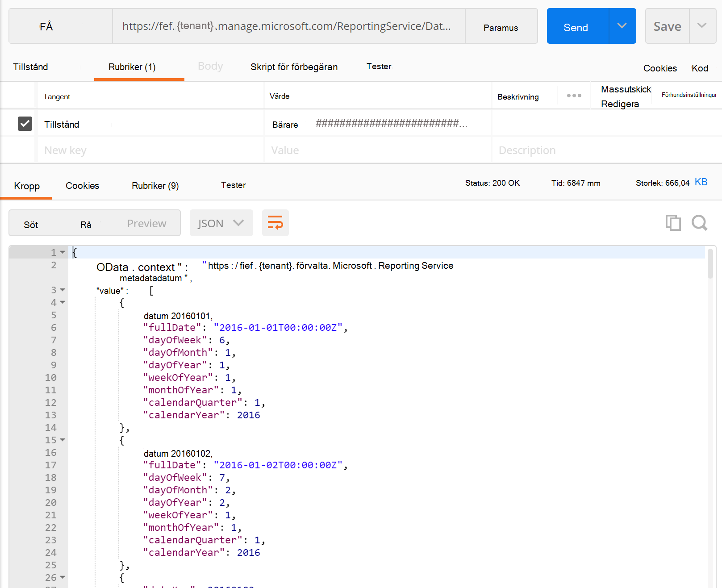
Task: Open the Save button dropdown arrow
Action: click(x=702, y=26)
